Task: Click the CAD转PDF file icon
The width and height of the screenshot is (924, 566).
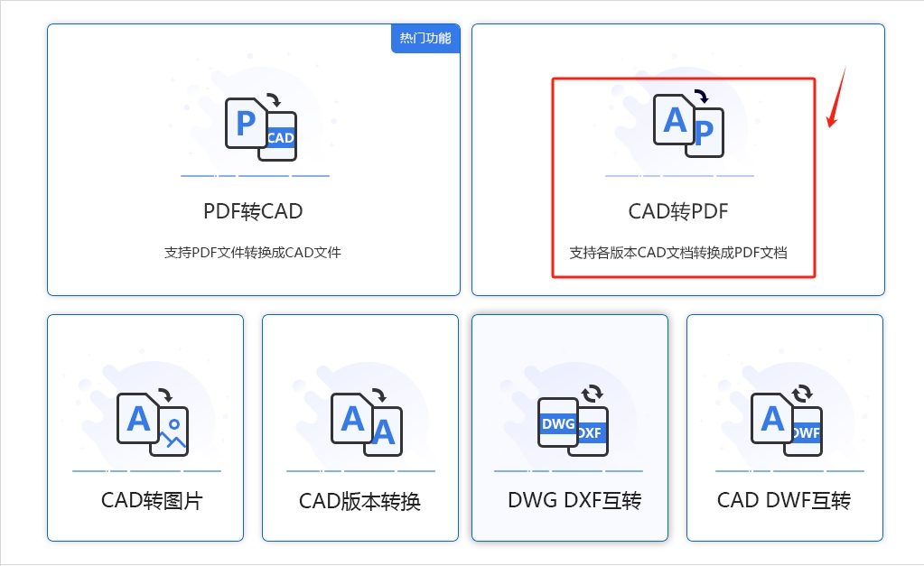Action: tap(688, 123)
